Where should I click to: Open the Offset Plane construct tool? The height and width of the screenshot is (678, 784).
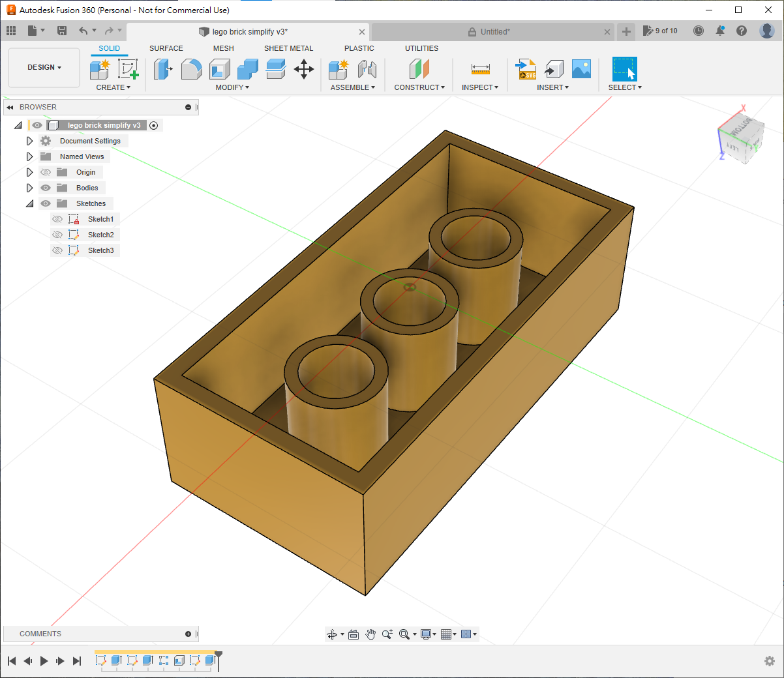tap(419, 69)
